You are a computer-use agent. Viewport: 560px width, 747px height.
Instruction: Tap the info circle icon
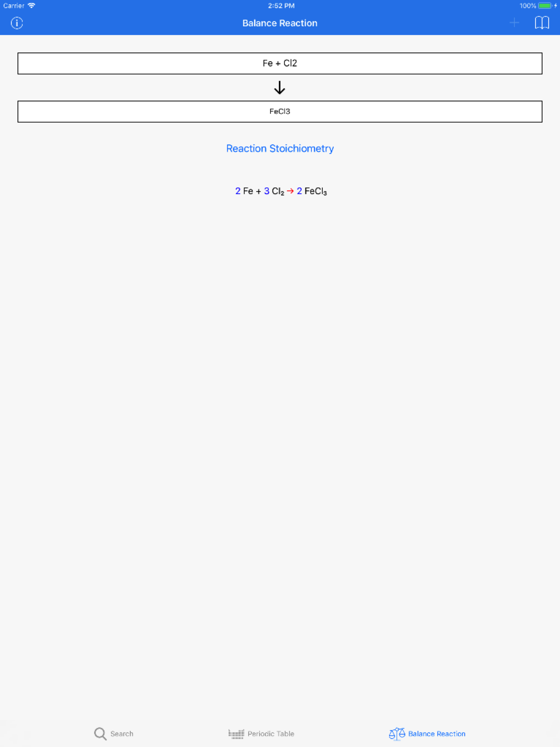17,23
